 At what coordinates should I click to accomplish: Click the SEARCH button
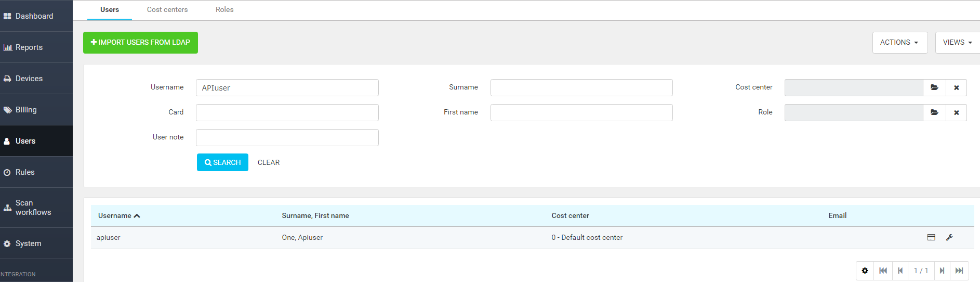[222, 162]
